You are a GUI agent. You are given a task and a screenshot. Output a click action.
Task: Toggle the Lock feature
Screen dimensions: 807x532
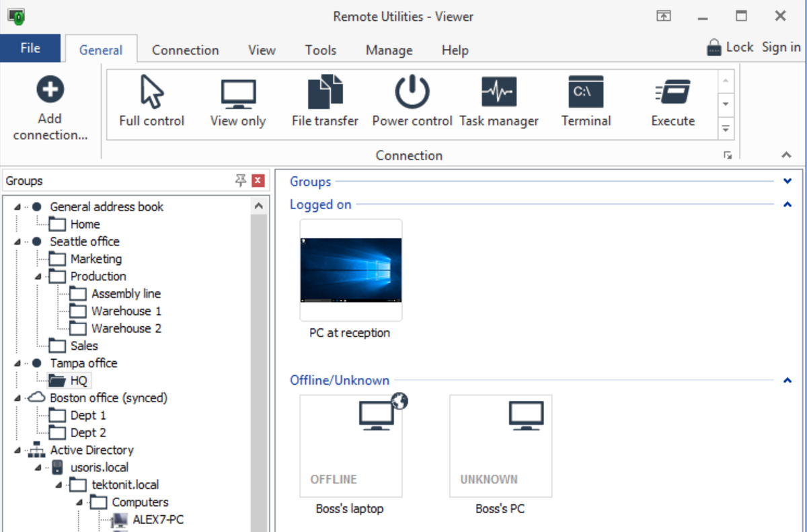coord(730,46)
